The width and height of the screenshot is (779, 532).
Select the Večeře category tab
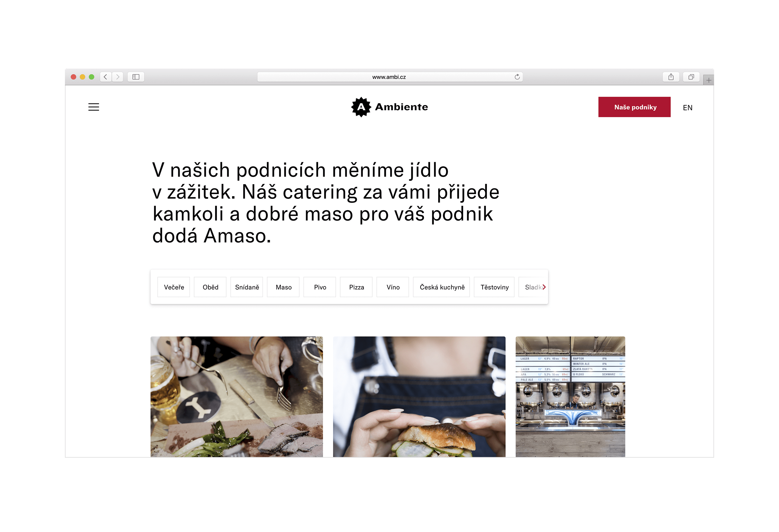pos(174,287)
